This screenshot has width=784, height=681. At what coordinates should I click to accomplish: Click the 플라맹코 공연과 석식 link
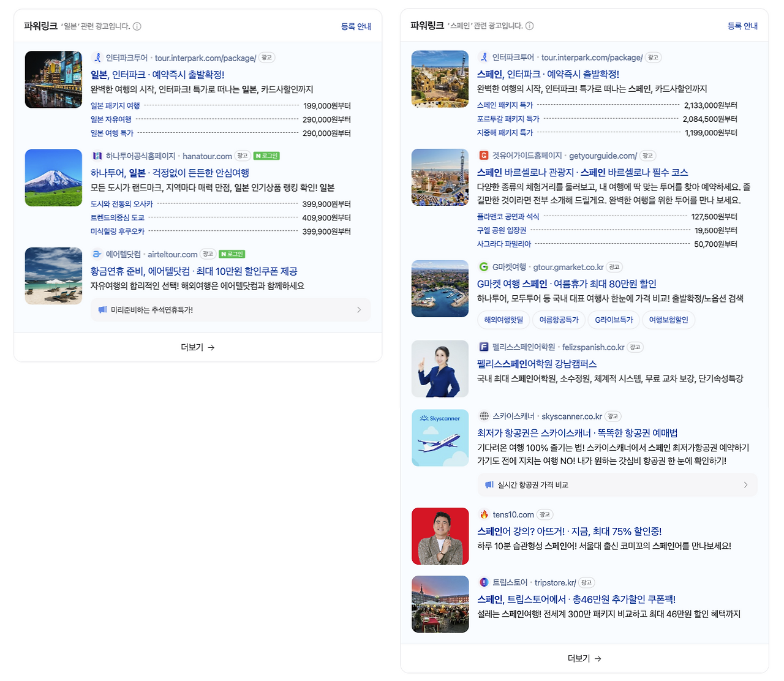[x=508, y=217]
